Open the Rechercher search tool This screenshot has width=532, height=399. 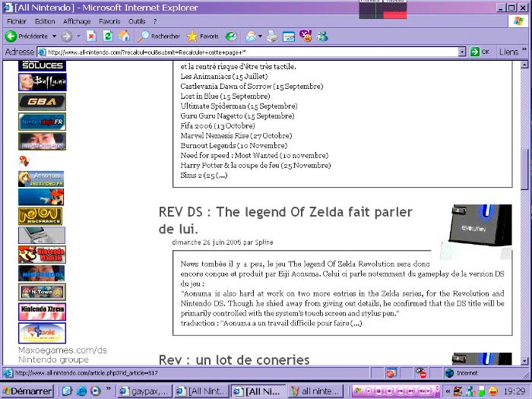click(x=159, y=36)
